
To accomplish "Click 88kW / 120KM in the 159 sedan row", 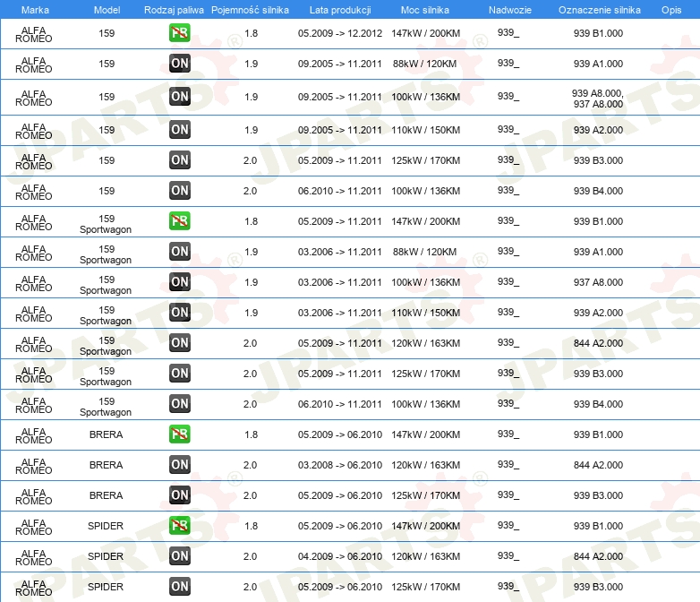I will pos(424,64).
